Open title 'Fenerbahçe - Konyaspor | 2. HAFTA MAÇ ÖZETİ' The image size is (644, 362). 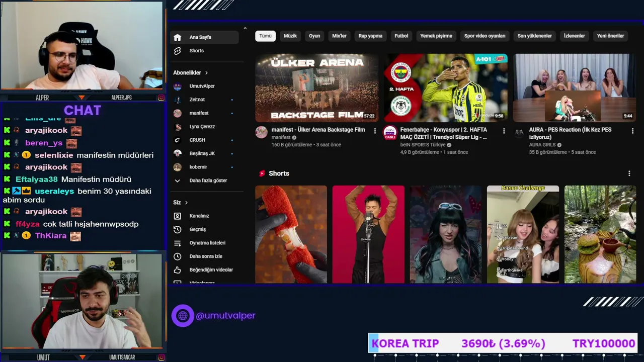pos(444,133)
